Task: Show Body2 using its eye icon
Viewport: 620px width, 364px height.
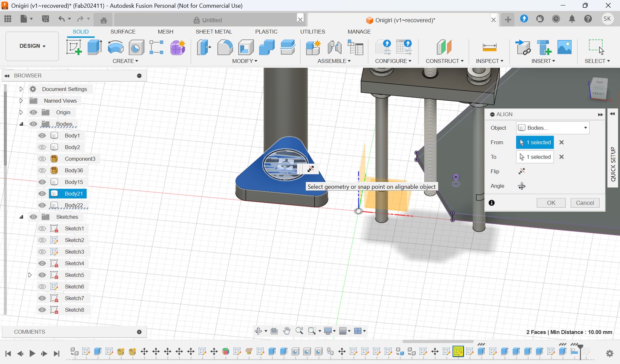Action: coord(42,147)
